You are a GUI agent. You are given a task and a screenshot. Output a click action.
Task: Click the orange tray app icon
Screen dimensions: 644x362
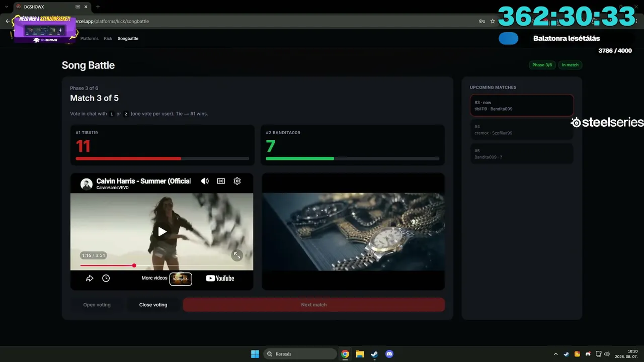(577, 354)
